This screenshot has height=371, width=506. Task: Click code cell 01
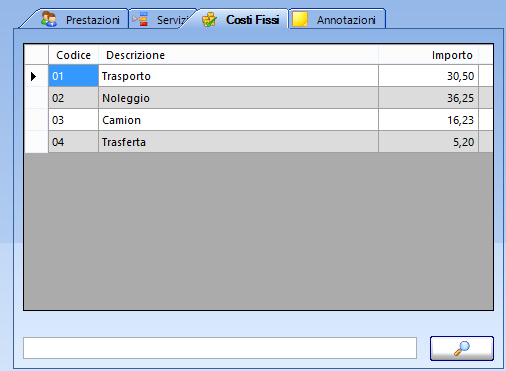(x=74, y=76)
